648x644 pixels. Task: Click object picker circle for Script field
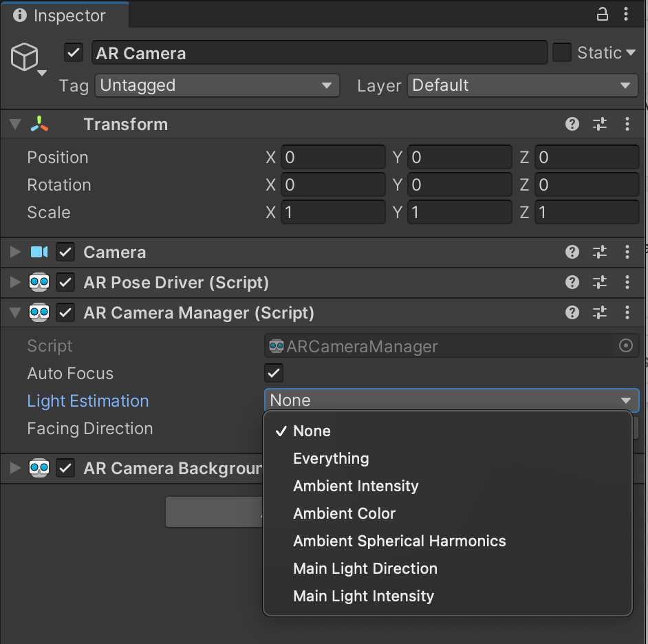click(625, 346)
